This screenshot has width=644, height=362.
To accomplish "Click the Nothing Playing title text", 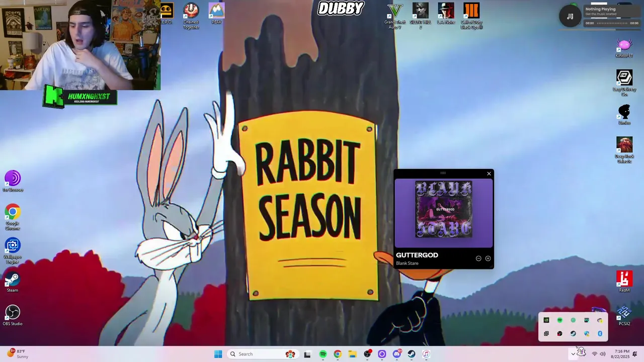I will [x=600, y=9].
